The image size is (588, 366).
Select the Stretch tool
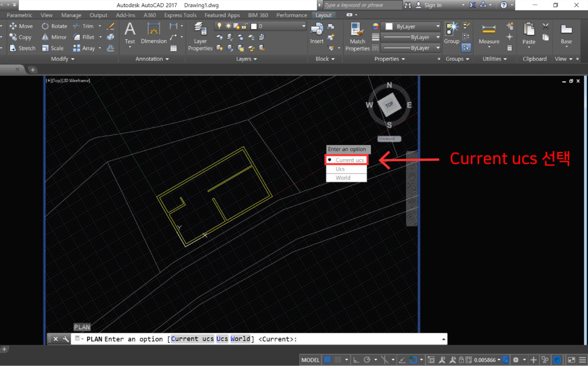22,48
